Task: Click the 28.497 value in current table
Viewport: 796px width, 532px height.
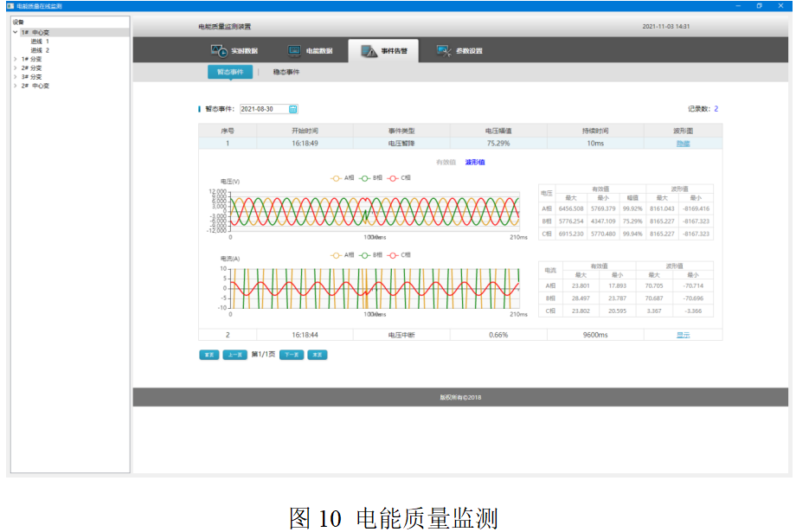Action: [581, 298]
